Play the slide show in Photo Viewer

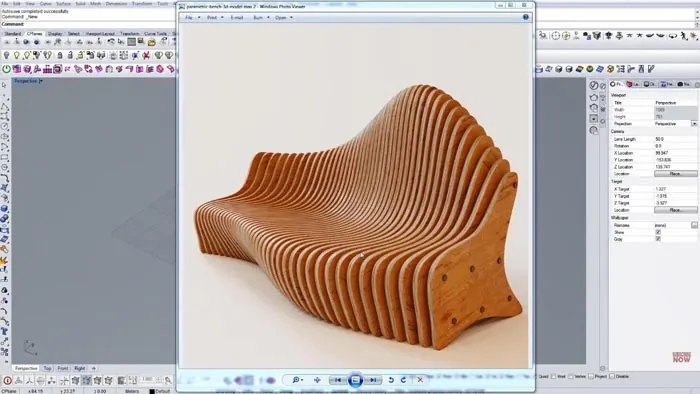pyautogui.click(x=355, y=380)
